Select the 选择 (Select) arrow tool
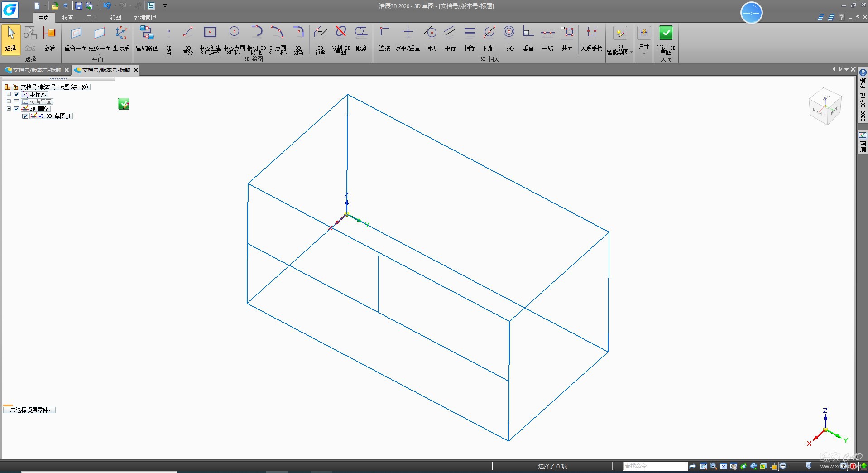Viewport: 868px width, 473px height. click(11, 39)
